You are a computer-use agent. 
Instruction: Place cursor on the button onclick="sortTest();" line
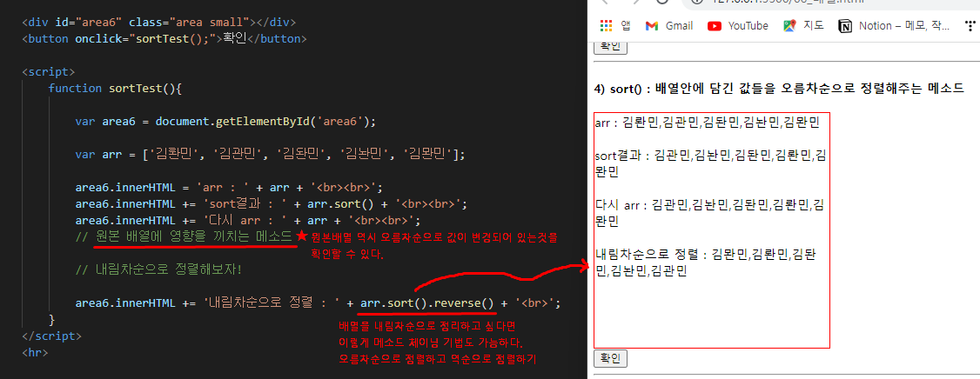point(164,39)
